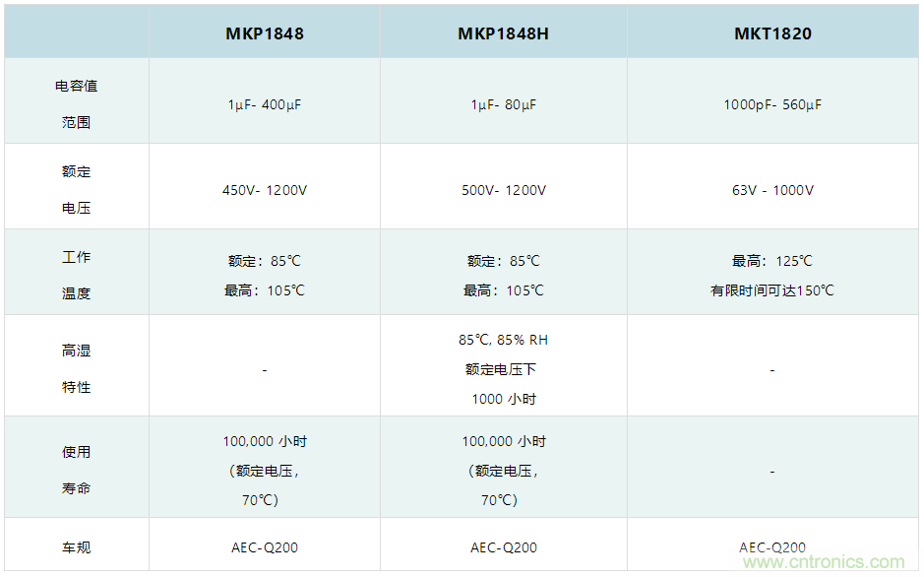Click the 1µF- 400µF capacitance cell
Viewport: 924px width, 577px height.
click(x=264, y=104)
